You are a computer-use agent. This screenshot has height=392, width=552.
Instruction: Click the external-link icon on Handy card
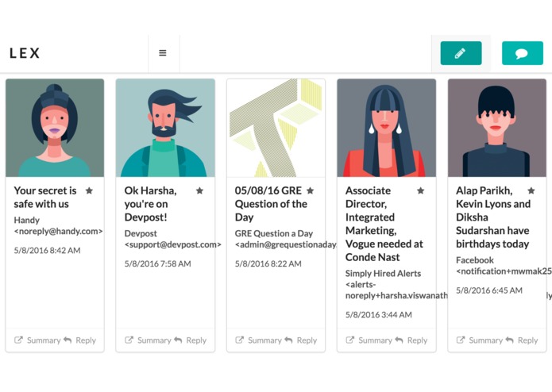tap(18, 340)
